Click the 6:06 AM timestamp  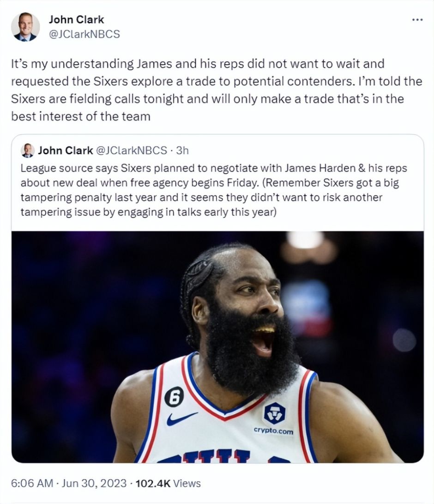32,483
